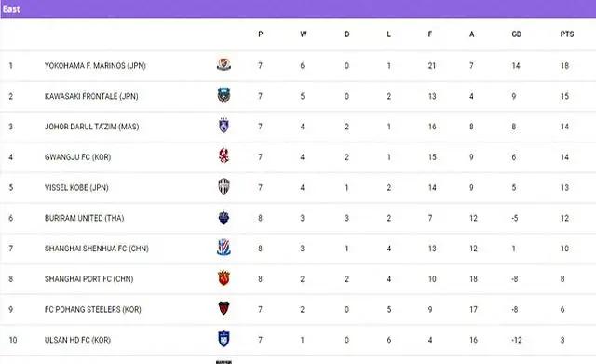Viewport: 596px width, 364px height.
Task: Click the Johor Darul Ta'zim club crest
Action: click(223, 126)
